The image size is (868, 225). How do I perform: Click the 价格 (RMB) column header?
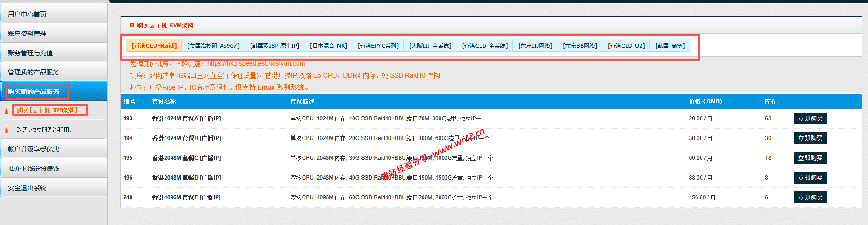(706, 101)
